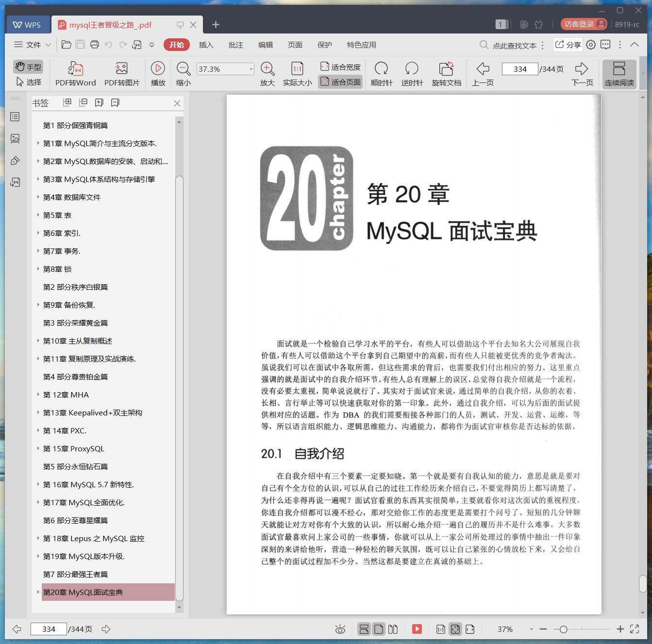This screenshot has height=644, width=652.
Task: Set actual size (实际大小)
Action: coord(297,74)
